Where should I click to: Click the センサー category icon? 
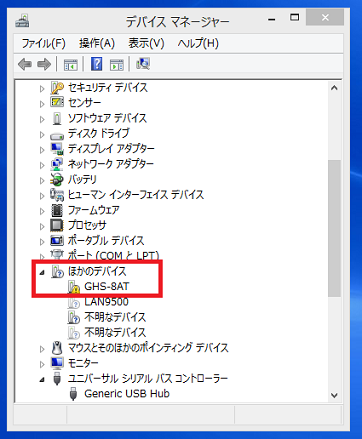pos(57,102)
